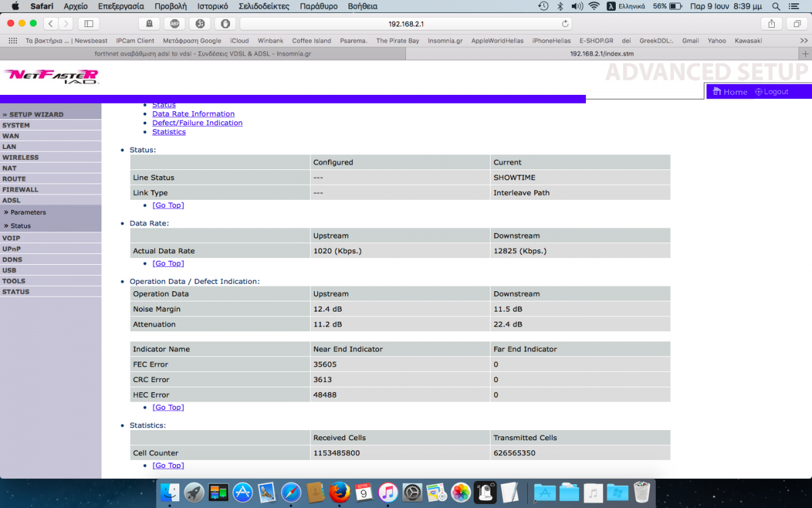The image size is (812, 508).
Task: Open Finder from the Dock
Action: (171, 492)
